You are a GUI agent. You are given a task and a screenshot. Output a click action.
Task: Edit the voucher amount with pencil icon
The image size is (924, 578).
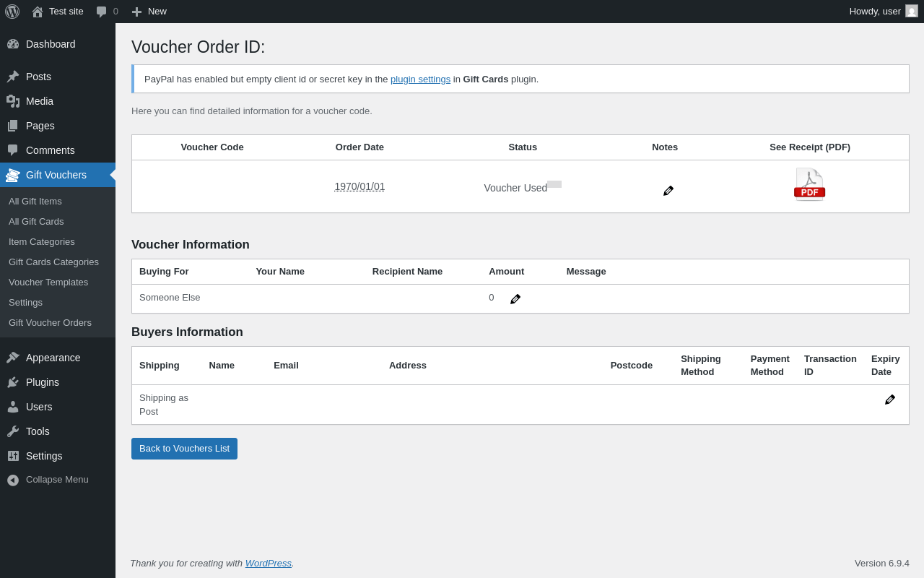515,299
